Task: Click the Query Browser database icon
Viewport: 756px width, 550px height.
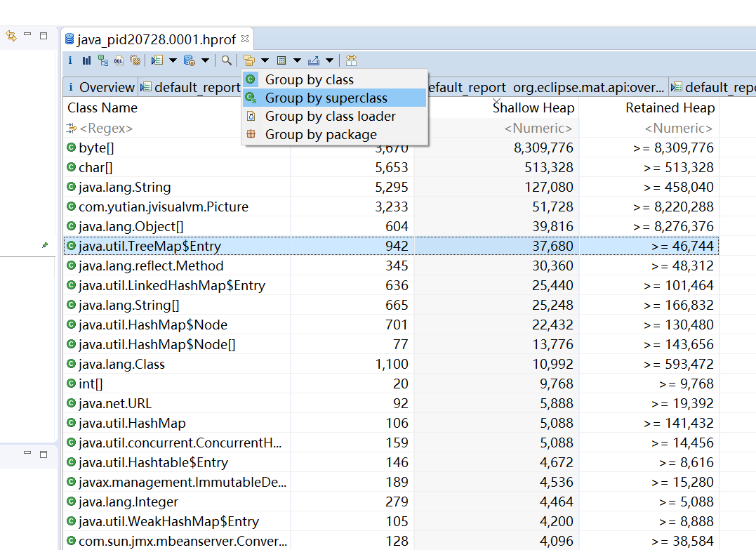Action: point(189,60)
